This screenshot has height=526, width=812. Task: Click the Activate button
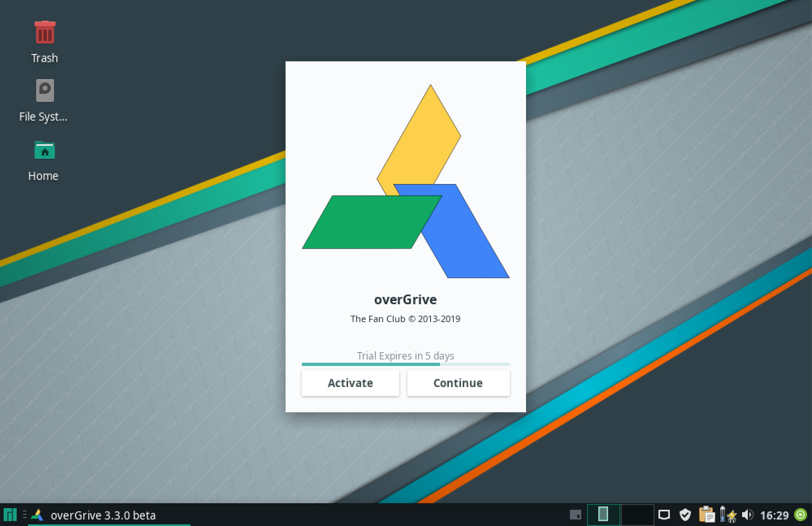(350, 383)
